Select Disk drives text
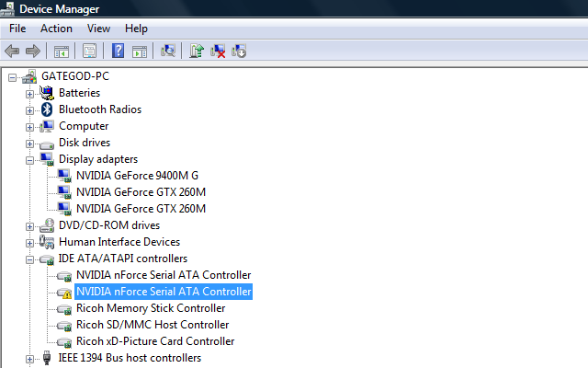Image resolution: width=588 pixels, height=368 pixels. pyautogui.click(x=85, y=143)
